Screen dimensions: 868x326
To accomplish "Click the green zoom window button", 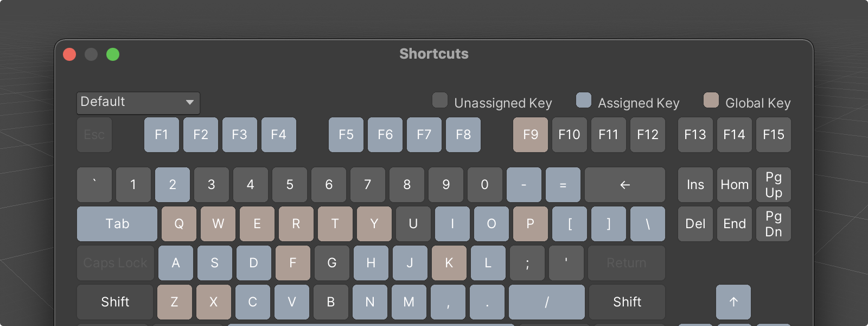I will (x=113, y=54).
